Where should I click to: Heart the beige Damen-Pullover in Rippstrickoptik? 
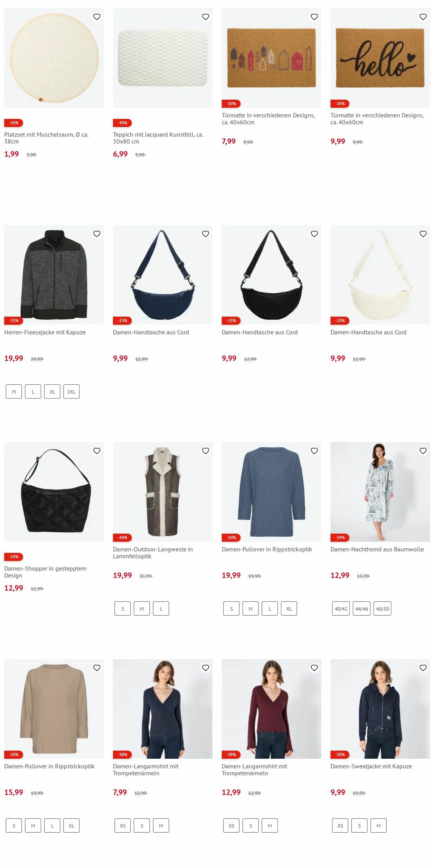97,668
